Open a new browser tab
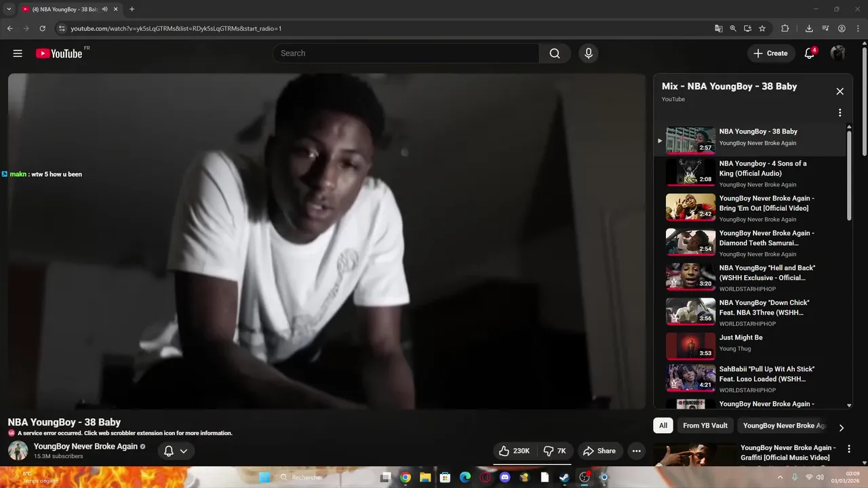Viewport: 868px width, 488px height. (x=132, y=9)
